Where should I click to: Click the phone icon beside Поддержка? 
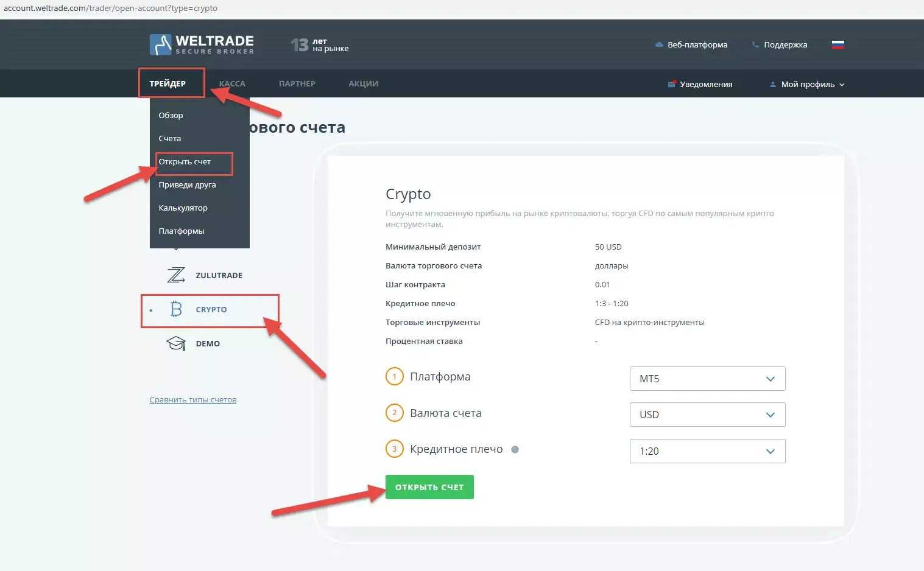755,44
